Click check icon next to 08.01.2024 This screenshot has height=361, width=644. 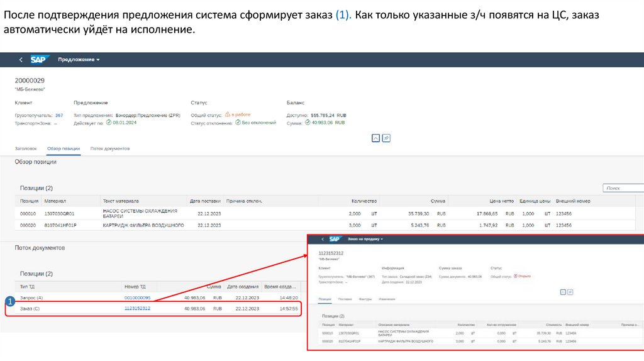point(109,123)
